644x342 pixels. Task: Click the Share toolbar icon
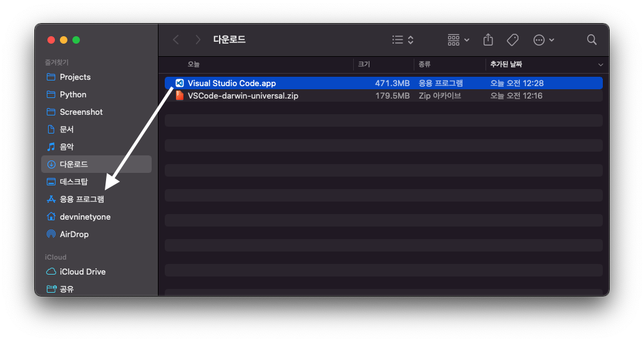point(488,39)
